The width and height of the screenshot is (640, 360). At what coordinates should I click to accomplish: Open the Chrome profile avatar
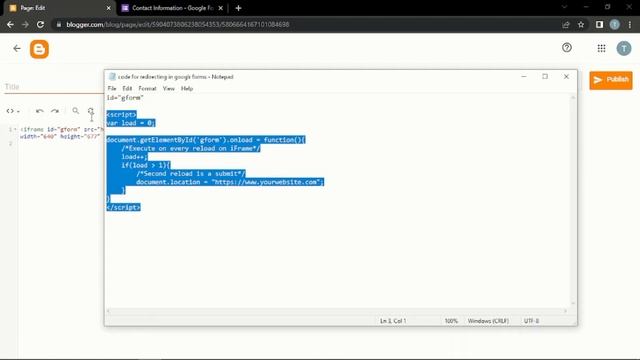coord(614,25)
